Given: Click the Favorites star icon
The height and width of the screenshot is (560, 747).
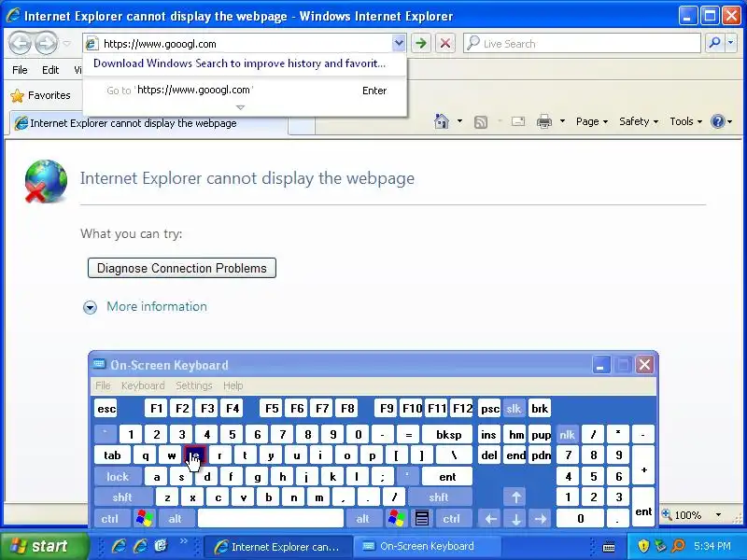Looking at the screenshot, I should [17, 96].
